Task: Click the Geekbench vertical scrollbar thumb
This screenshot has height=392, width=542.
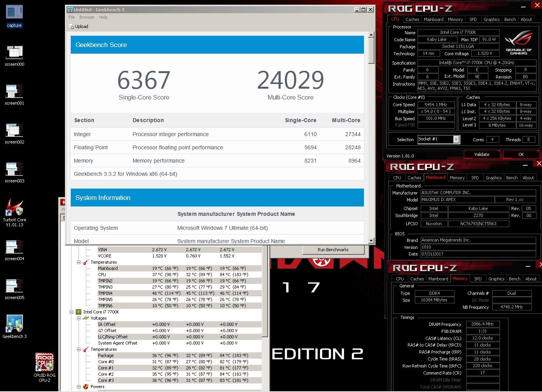Action: pyautogui.click(x=371, y=51)
